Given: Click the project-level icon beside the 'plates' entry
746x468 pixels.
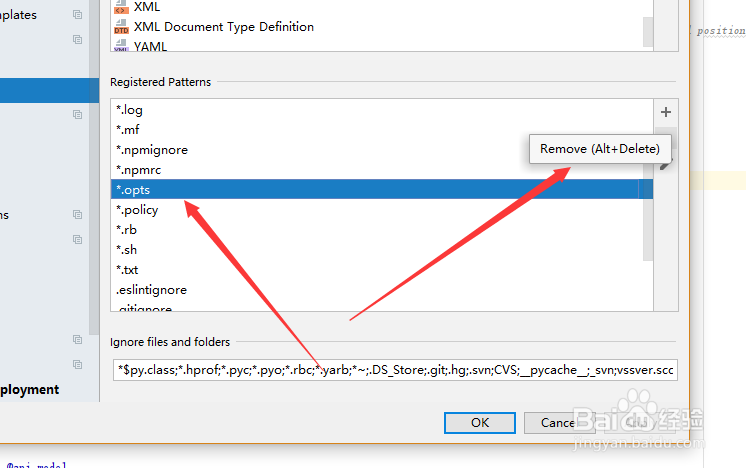Looking at the screenshot, I should pyautogui.click(x=78, y=15).
